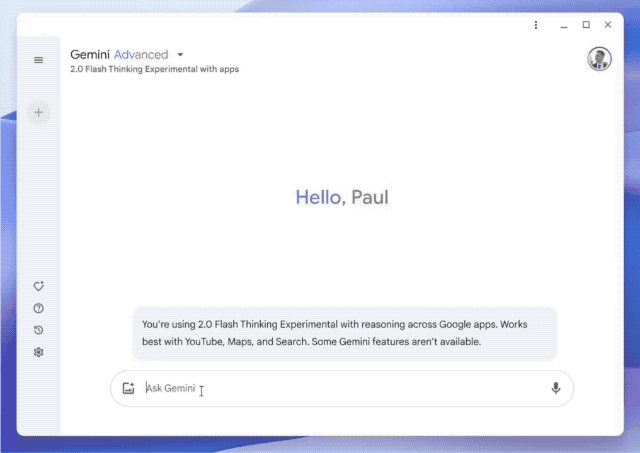This screenshot has height=453, width=640.
Task: Open the hamburger main menu
Action: coord(39,60)
